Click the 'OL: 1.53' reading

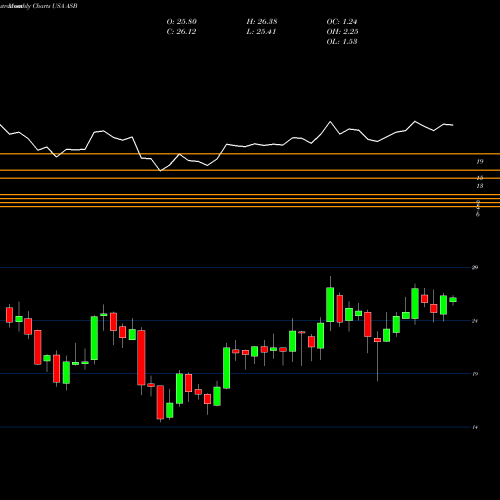click(342, 42)
